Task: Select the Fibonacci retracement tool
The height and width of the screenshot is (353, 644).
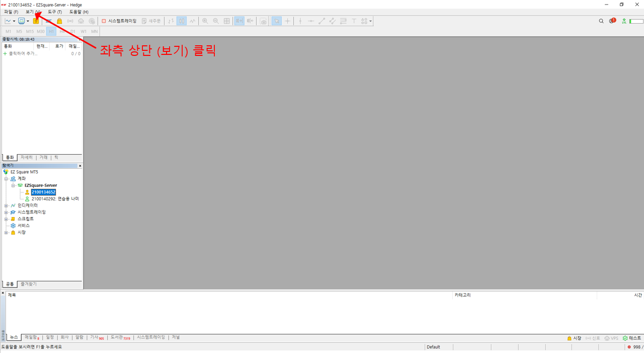Action: pos(343,21)
